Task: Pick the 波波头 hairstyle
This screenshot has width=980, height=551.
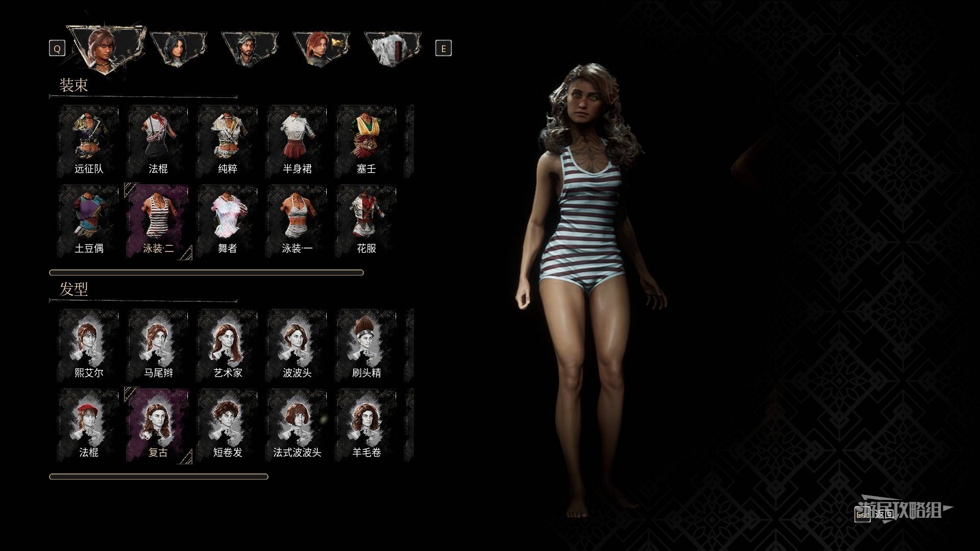Action: pyautogui.click(x=297, y=345)
